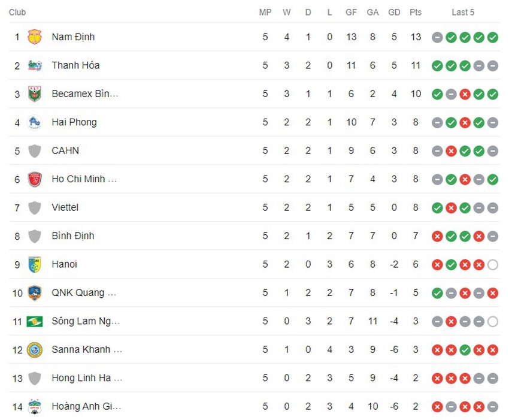
Task: Click the Hanoi team crest
Action: click(35, 264)
